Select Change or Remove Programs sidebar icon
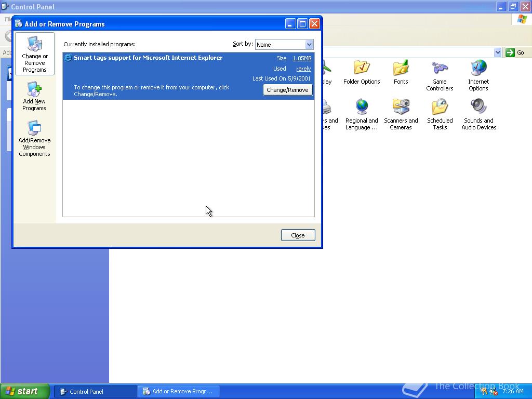 pyautogui.click(x=35, y=54)
